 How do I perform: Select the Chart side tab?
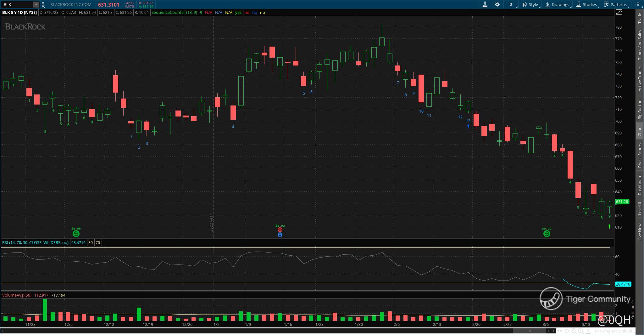[639, 131]
